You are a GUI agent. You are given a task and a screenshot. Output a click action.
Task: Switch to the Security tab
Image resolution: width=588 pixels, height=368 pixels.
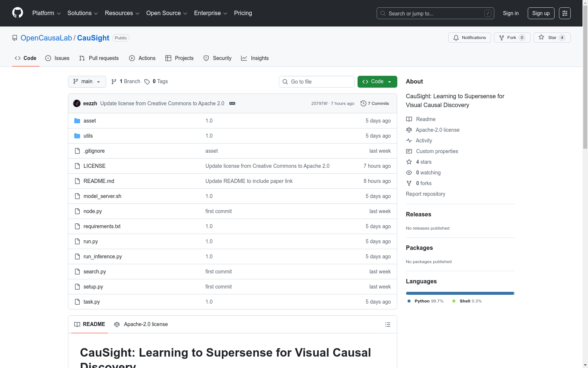pyautogui.click(x=218, y=58)
